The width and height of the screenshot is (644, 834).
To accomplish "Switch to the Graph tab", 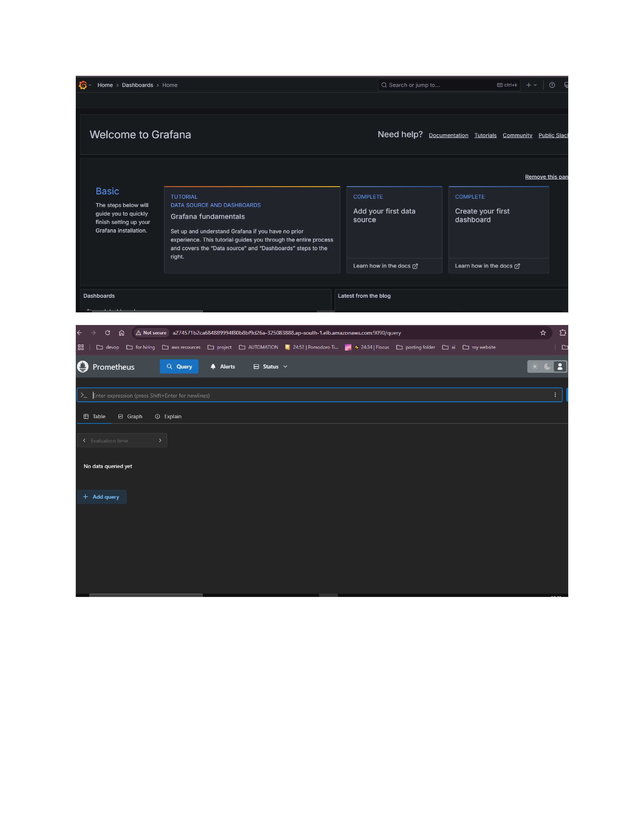I will [x=130, y=416].
